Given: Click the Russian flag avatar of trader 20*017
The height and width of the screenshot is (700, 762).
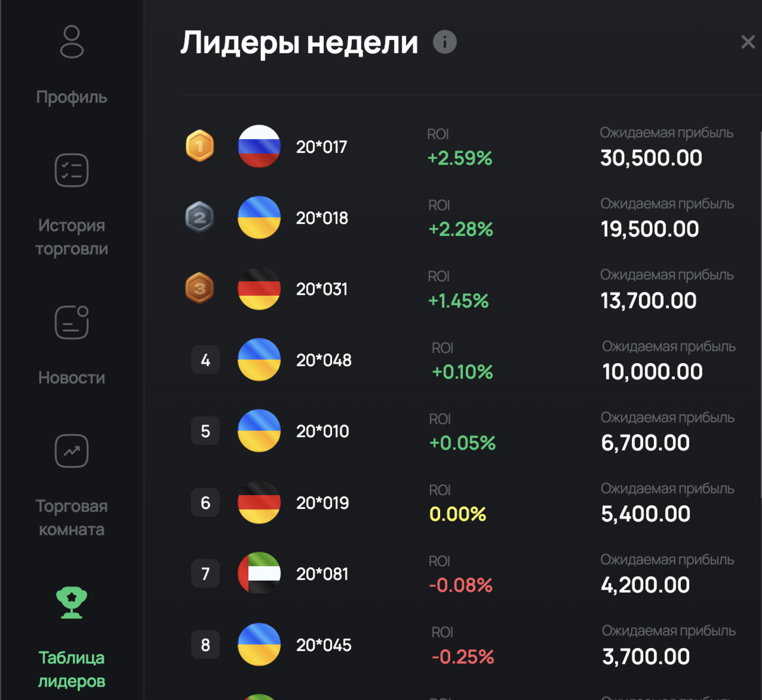Looking at the screenshot, I should point(259,146).
